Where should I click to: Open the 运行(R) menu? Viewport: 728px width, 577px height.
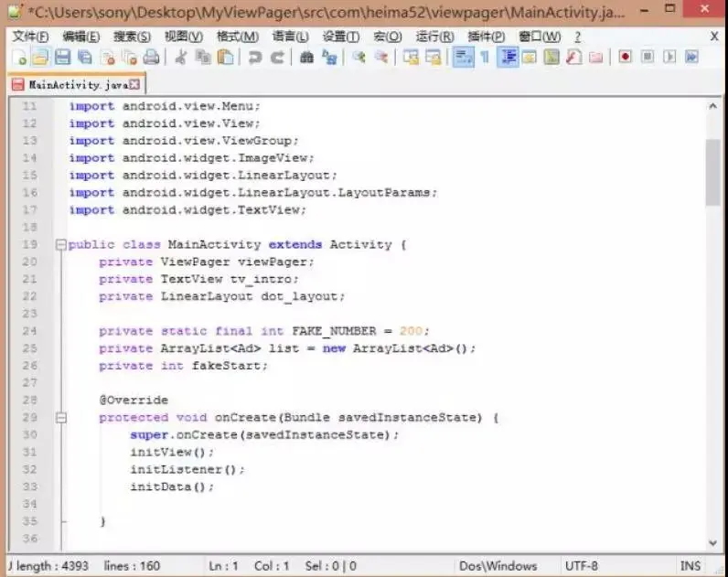pos(434,37)
